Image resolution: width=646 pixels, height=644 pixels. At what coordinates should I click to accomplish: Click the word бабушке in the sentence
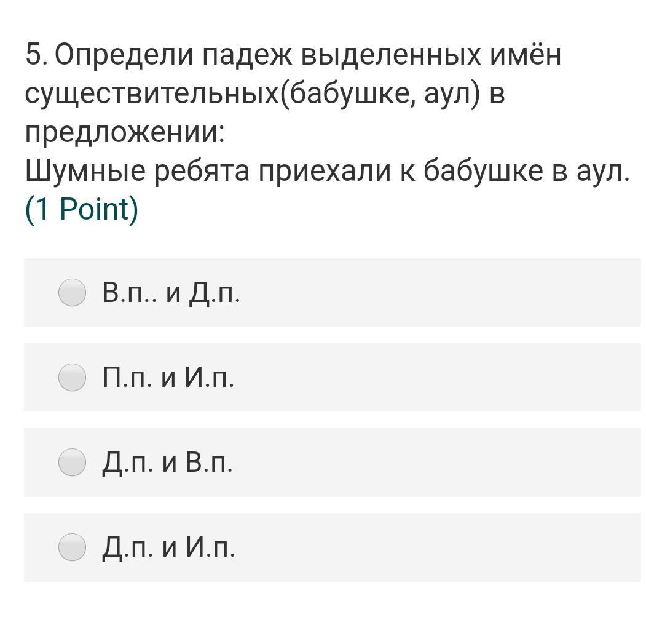tap(483, 171)
